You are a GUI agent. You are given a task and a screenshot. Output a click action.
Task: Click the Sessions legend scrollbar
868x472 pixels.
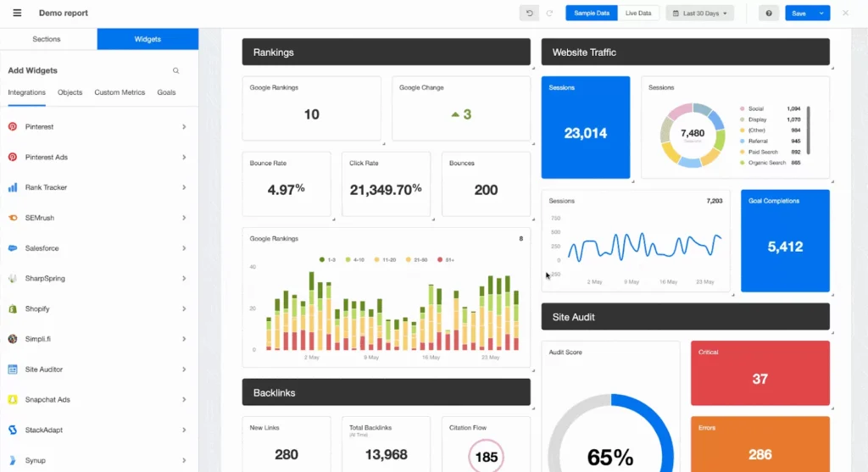[x=808, y=129]
